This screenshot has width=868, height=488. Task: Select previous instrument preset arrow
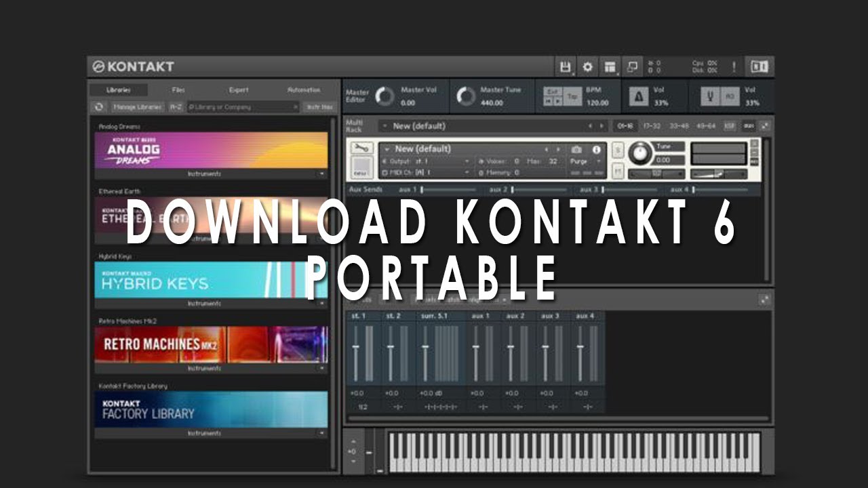[x=547, y=149]
